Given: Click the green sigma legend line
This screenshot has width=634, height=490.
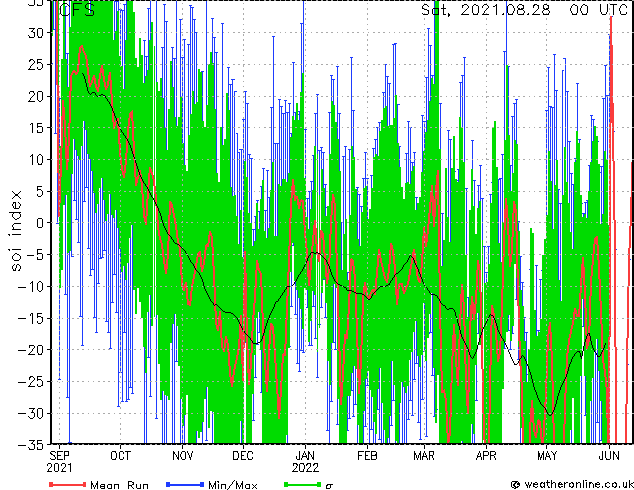Looking at the screenshot, I should 303,484.
